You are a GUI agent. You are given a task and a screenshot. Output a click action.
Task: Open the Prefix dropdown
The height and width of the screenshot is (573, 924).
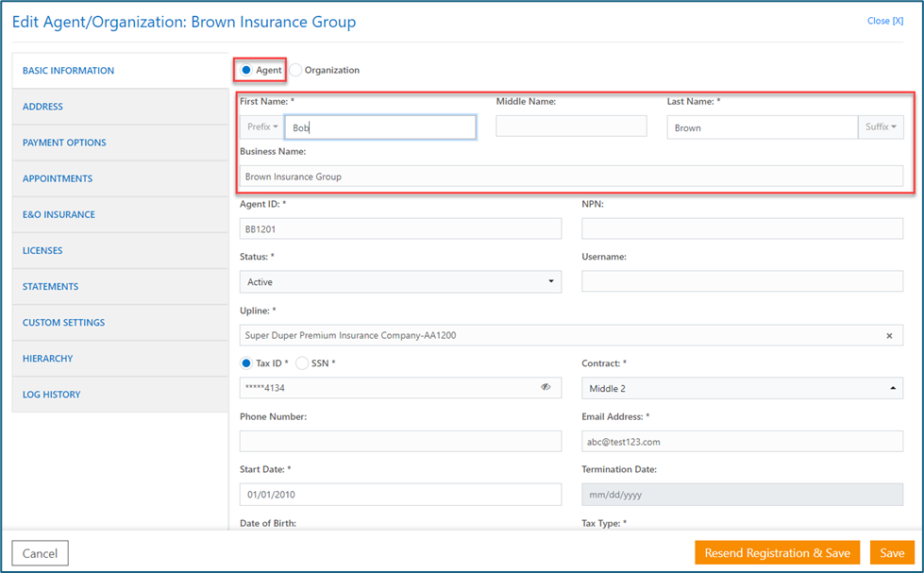pos(262,126)
